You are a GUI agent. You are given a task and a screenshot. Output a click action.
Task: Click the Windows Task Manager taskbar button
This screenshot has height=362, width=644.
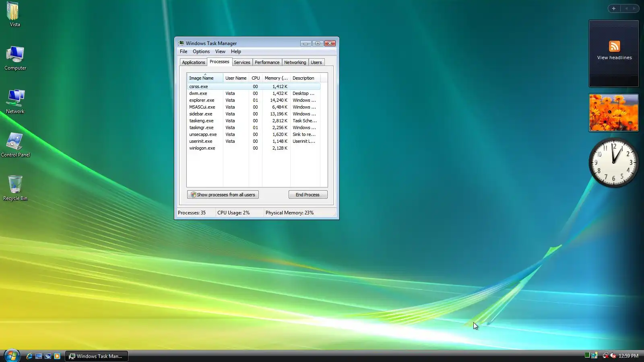[96, 356]
